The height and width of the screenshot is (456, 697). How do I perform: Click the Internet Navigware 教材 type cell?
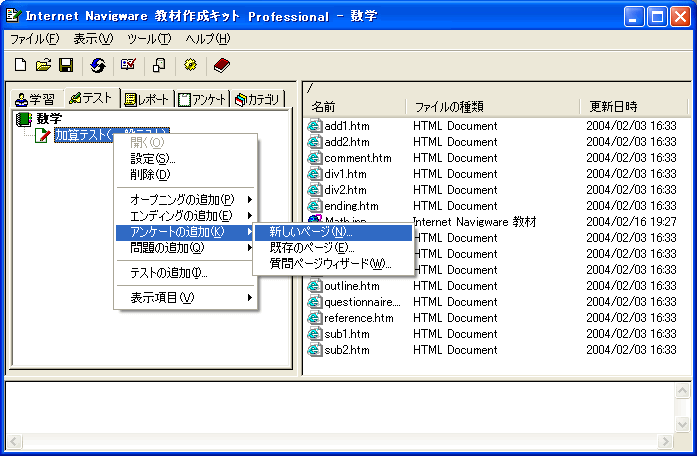click(x=474, y=222)
